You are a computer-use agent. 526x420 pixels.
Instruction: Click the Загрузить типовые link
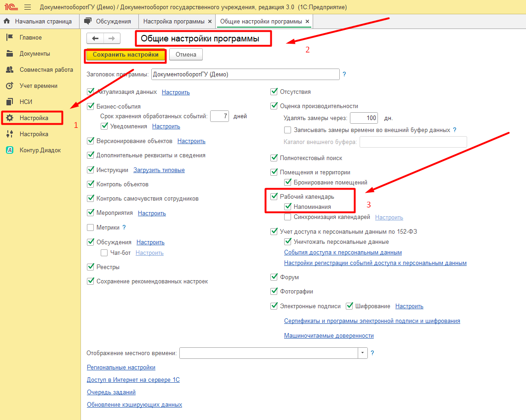click(159, 170)
